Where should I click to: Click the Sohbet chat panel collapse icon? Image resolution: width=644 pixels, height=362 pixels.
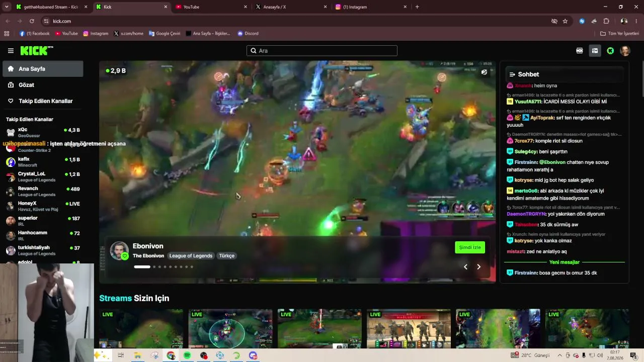click(512, 74)
